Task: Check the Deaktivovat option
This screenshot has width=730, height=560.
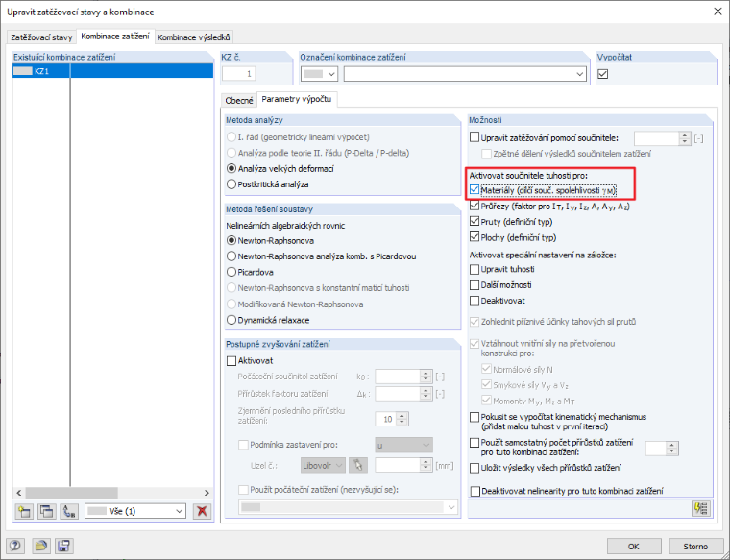Action: [474, 301]
